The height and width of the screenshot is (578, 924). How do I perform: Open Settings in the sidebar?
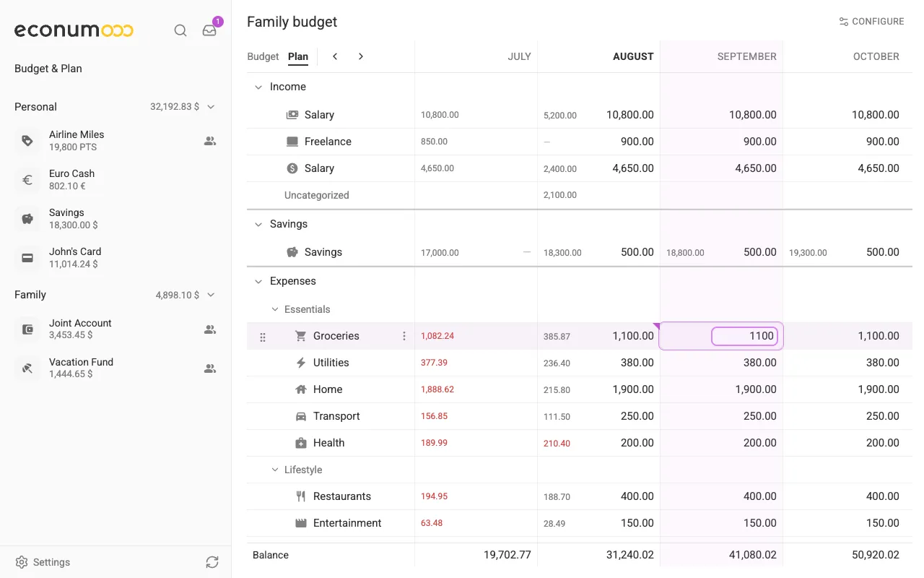tap(43, 562)
